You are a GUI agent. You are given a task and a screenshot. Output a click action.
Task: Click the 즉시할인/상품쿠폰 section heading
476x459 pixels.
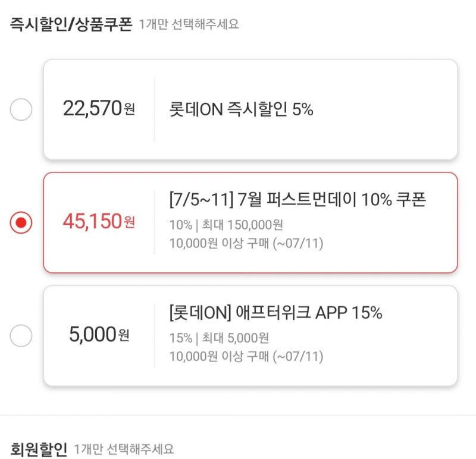click(71, 24)
